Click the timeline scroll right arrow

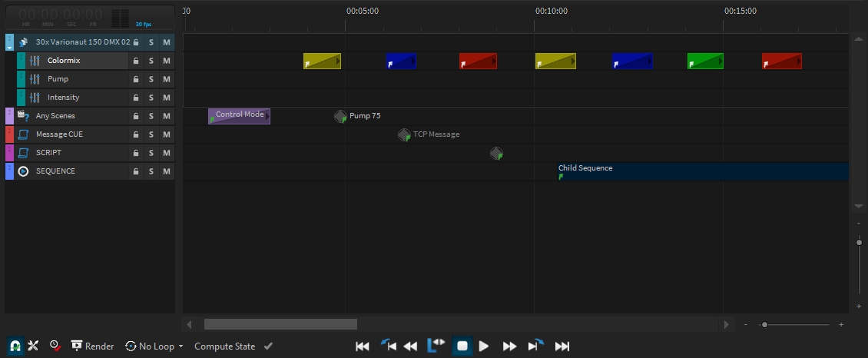[727, 324]
